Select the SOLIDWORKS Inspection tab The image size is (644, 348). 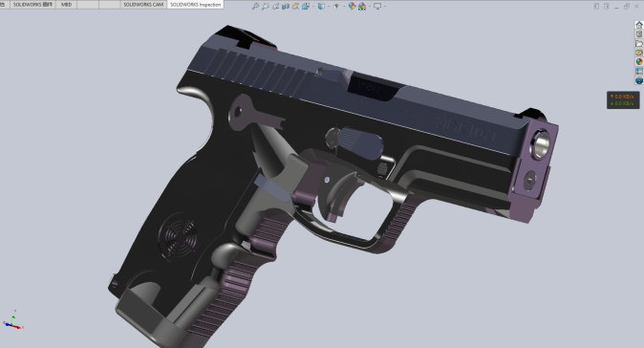[x=196, y=5]
